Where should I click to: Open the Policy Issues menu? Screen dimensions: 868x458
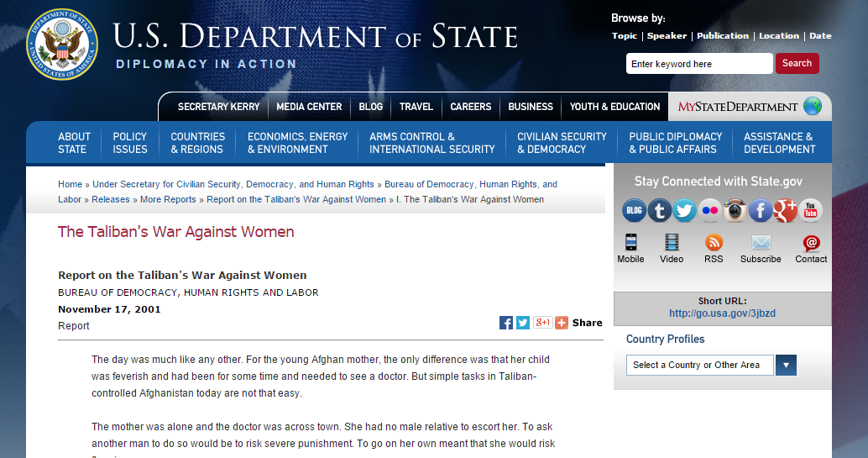coord(130,143)
